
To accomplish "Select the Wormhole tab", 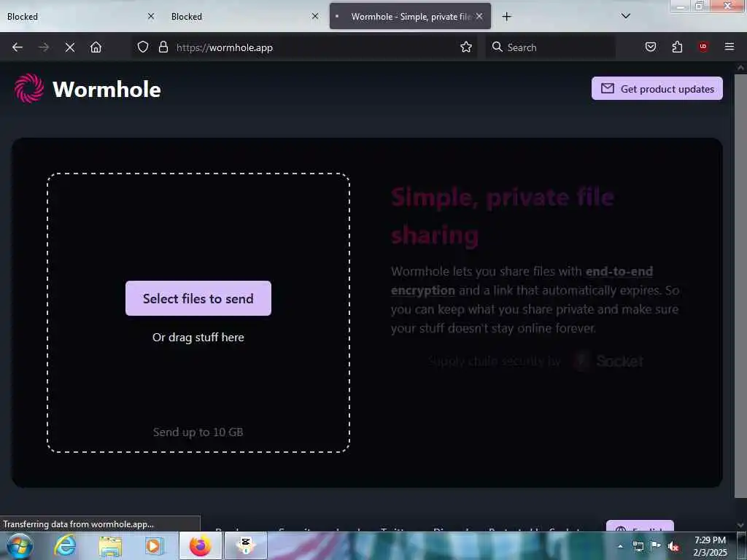I will click(x=410, y=17).
